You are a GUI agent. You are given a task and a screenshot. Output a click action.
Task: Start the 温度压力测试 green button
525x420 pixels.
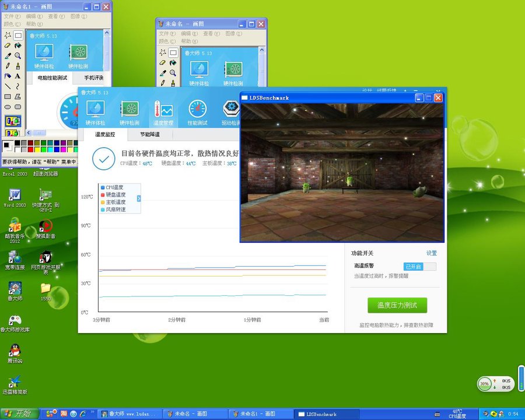[397, 305]
